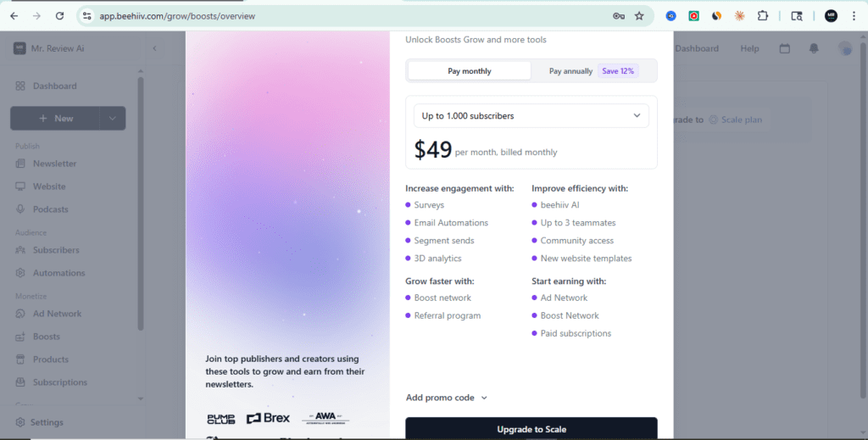Click the Save 12% badge
Screen dimensions: 868x440
[x=618, y=71]
